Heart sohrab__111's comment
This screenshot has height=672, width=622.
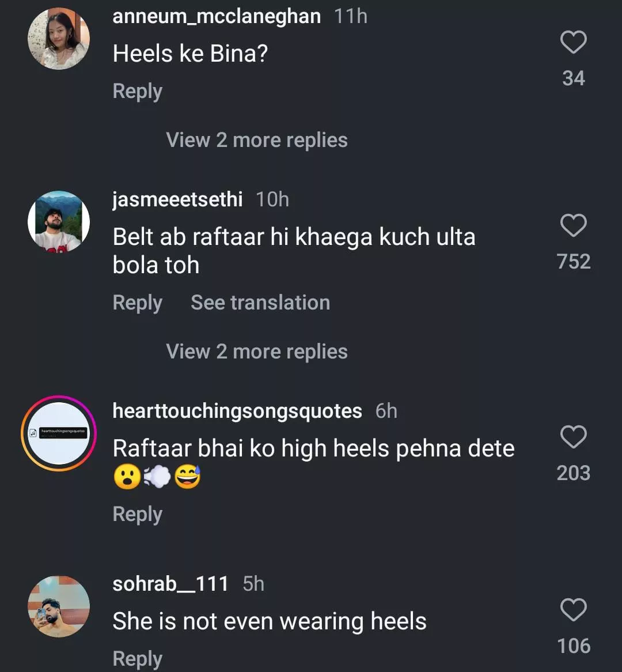pyautogui.click(x=573, y=610)
